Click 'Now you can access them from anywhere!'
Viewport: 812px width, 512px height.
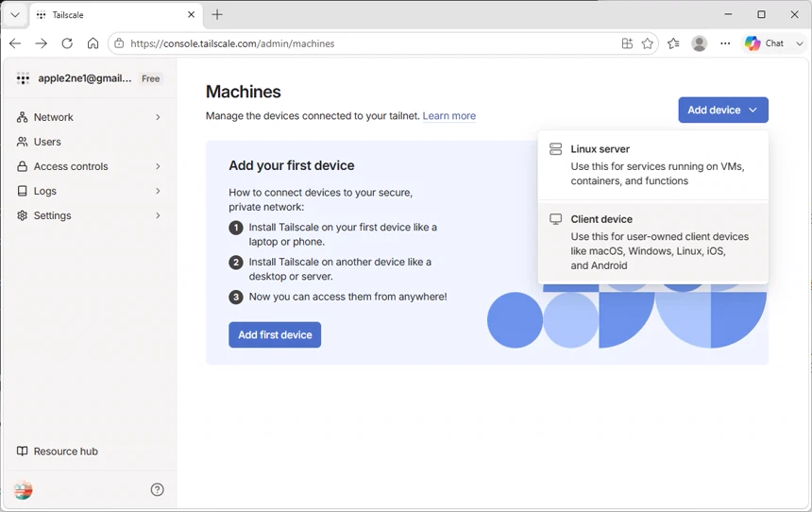tap(348, 297)
